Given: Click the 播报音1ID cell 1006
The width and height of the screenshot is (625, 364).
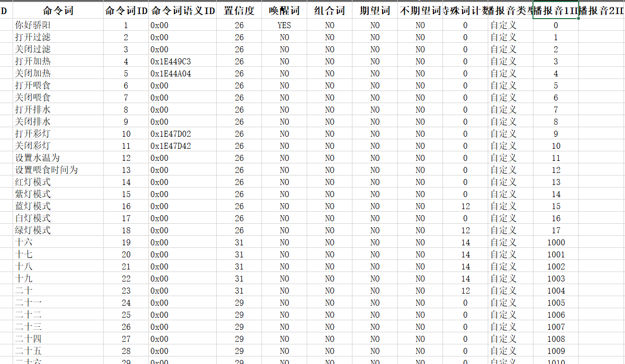Looking at the screenshot, I should pos(556,315).
